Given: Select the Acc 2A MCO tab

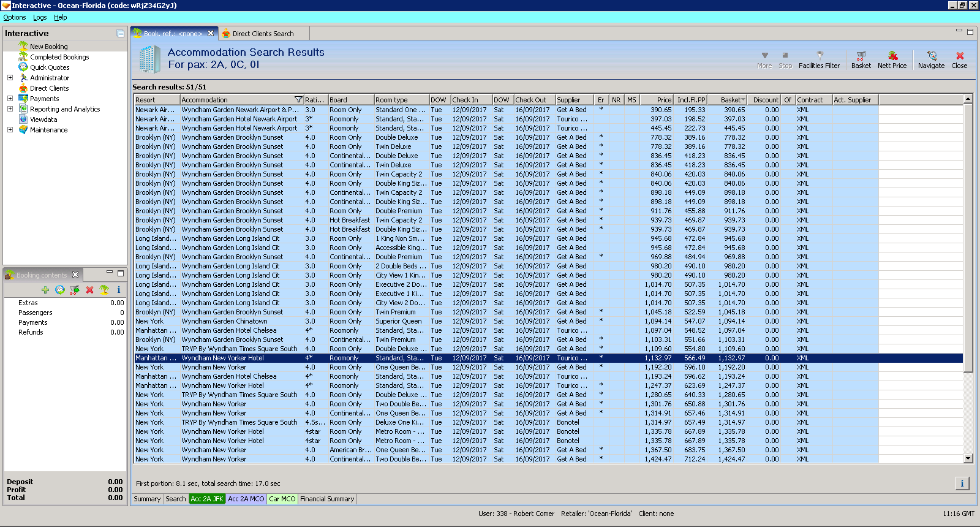Looking at the screenshot, I should pos(246,499).
